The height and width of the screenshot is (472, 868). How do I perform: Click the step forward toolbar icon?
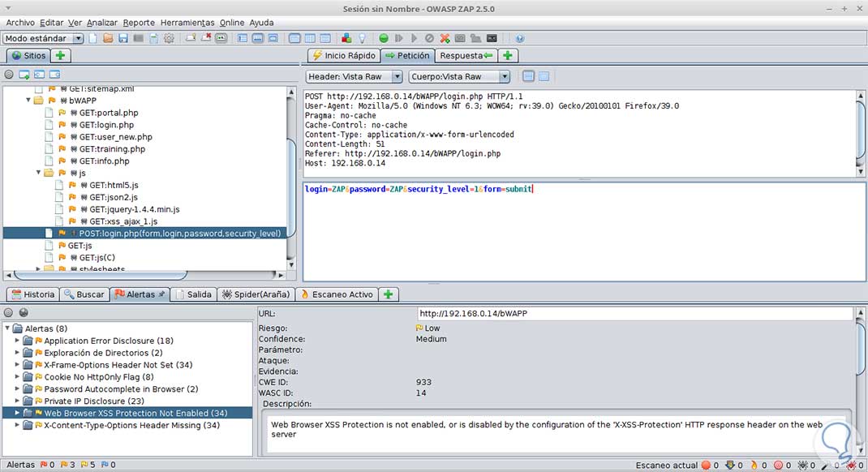[x=398, y=38]
